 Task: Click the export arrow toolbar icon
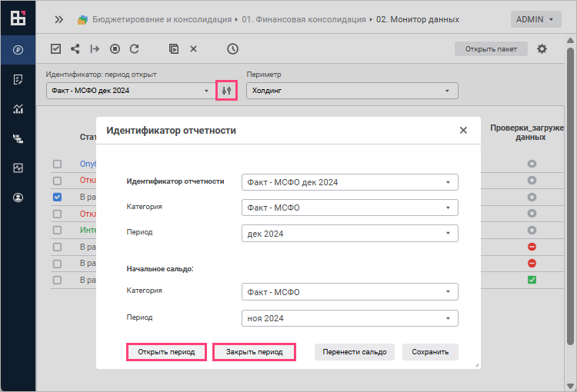click(x=95, y=48)
